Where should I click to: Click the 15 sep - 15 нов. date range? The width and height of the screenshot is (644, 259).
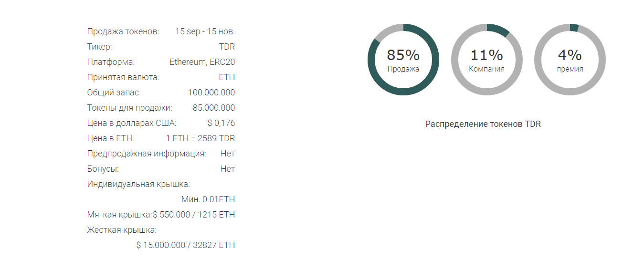point(205,31)
